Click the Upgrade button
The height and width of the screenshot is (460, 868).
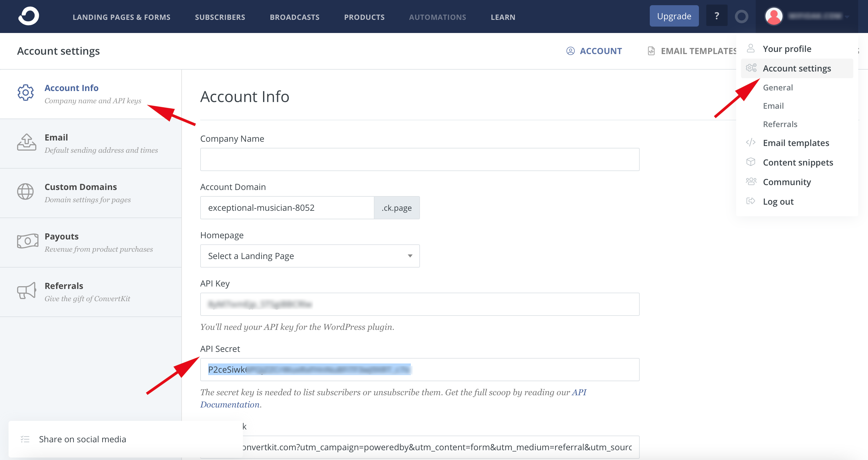click(674, 16)
